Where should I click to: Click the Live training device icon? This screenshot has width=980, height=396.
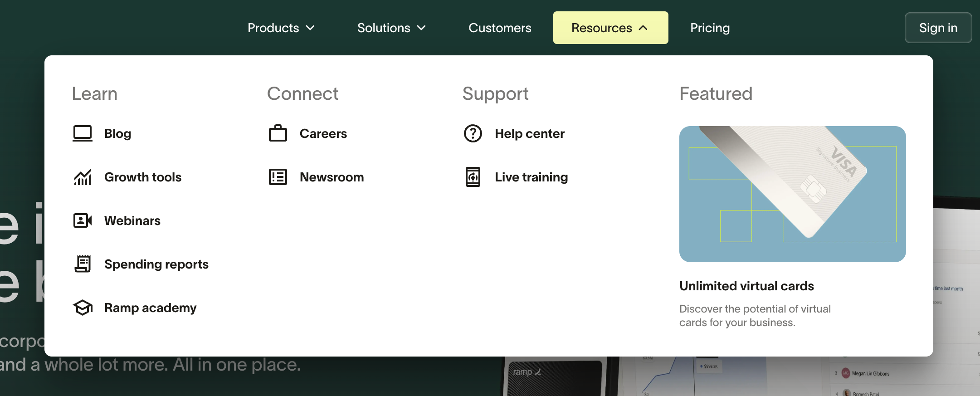(x=473, y=177)
